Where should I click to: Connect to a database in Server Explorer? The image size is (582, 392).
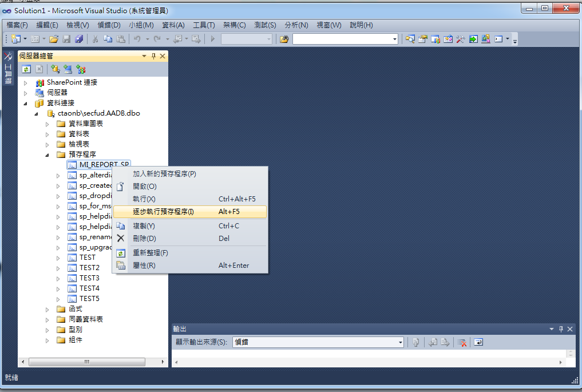coord(55,69)
